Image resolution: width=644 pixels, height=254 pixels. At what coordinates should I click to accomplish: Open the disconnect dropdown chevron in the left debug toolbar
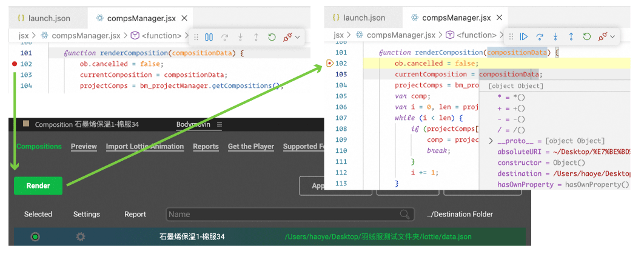pyautogui.click(x=298, y=38)
